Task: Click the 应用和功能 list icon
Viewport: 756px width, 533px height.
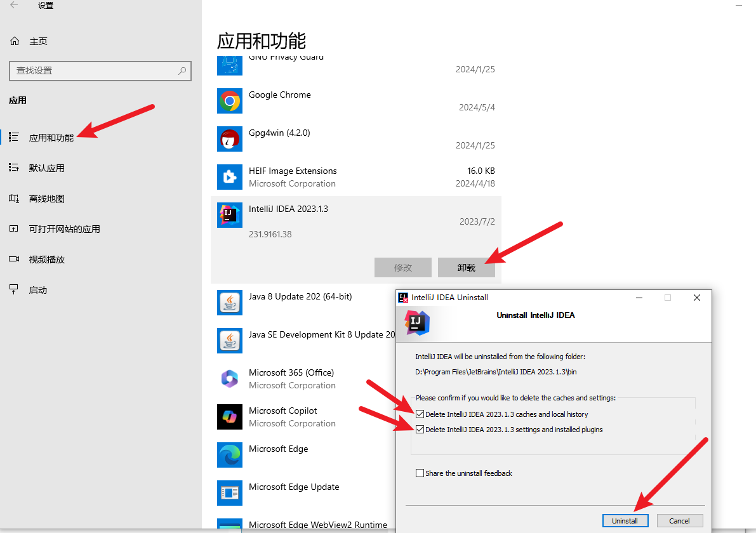Action: coord(14,137)
